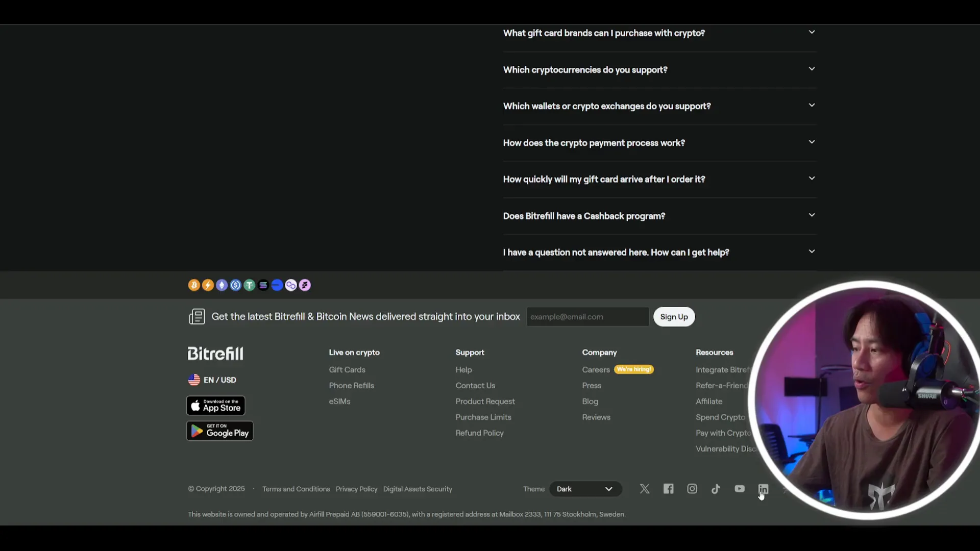Click the Sign Up newsletter button

pyautogui.click(x=674, y=317)
